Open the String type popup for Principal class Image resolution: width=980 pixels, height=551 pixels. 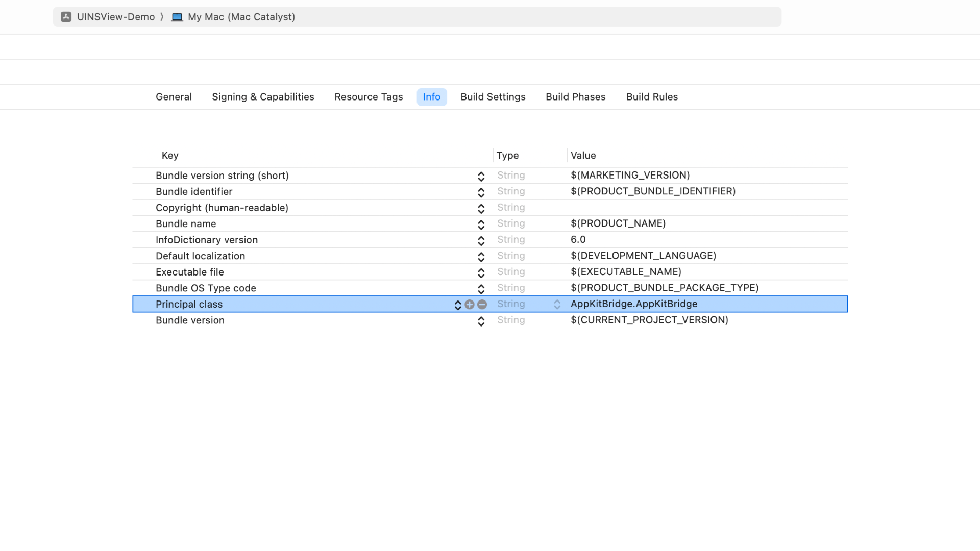coord(557,305)
